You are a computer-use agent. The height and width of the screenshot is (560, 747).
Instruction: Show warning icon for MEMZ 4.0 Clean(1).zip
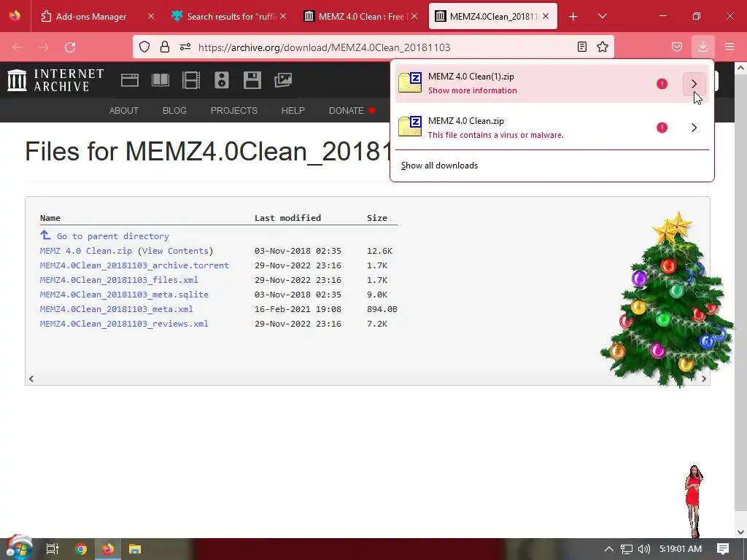tap(662, 84)
